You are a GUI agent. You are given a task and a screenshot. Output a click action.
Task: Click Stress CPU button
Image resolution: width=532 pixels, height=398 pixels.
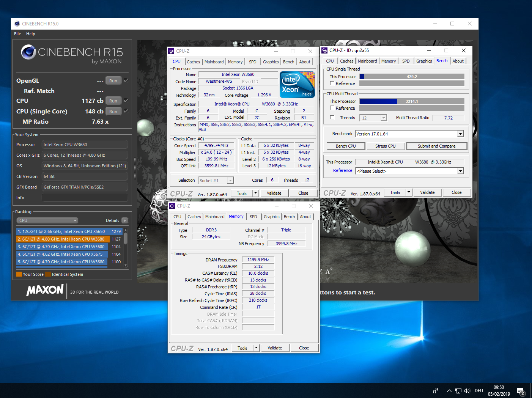coord(386,146)
